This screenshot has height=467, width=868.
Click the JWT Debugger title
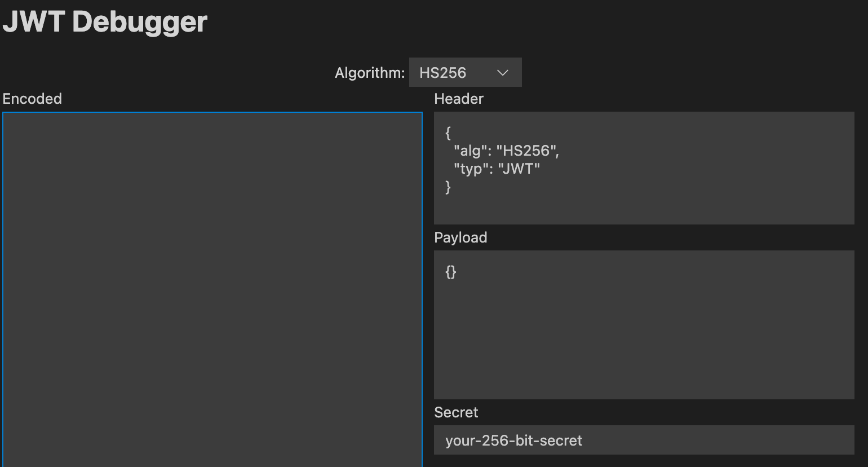tap(105, 21)
